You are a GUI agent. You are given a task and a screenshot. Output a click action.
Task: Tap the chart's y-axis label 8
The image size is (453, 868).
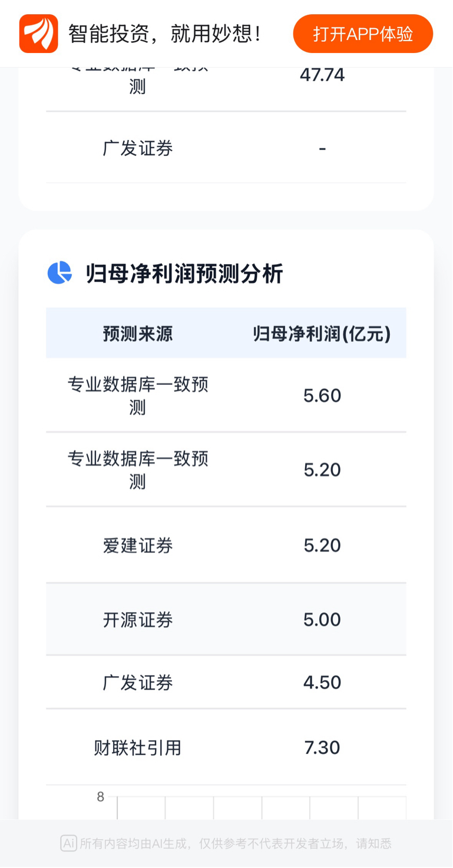(x=101, y=797)
